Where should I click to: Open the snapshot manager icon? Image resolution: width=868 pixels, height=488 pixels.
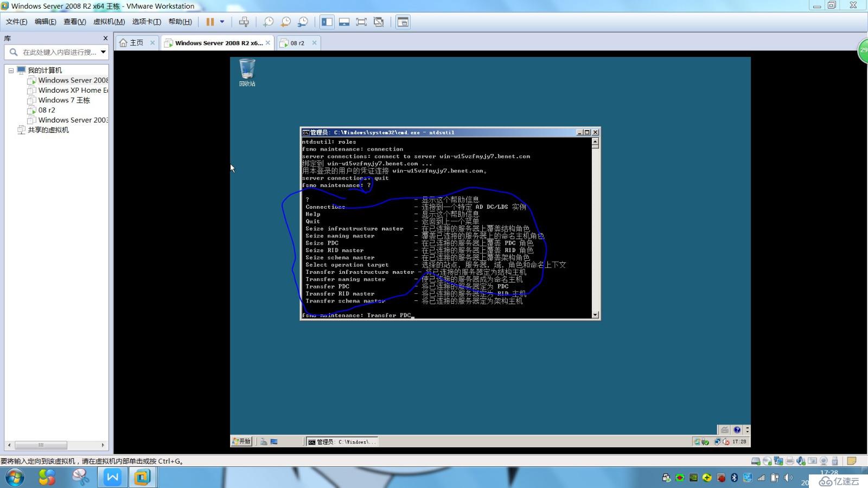(x=303, y=22)
